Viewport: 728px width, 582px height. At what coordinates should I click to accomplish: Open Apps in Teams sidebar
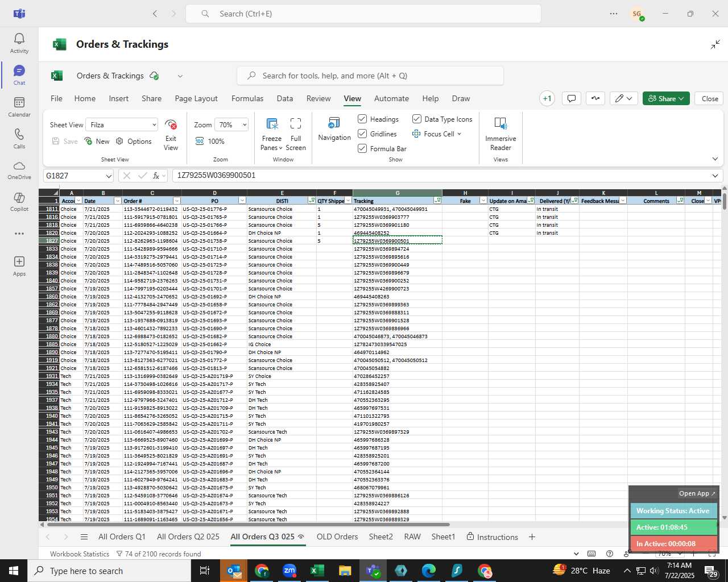[x=19, y=266]
